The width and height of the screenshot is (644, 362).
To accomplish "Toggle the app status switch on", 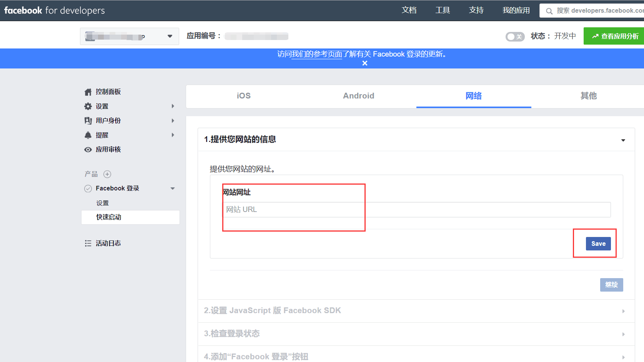I will (x=515, y=37).
